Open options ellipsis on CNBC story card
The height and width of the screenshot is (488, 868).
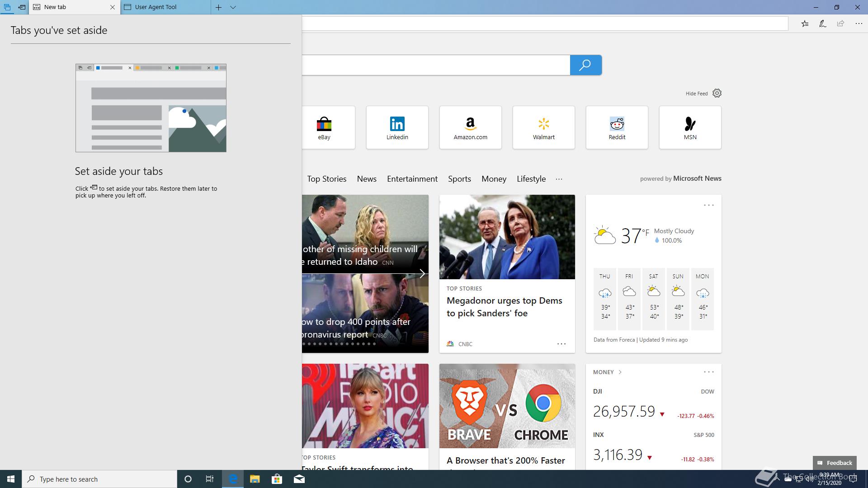[x=561, y=344]
